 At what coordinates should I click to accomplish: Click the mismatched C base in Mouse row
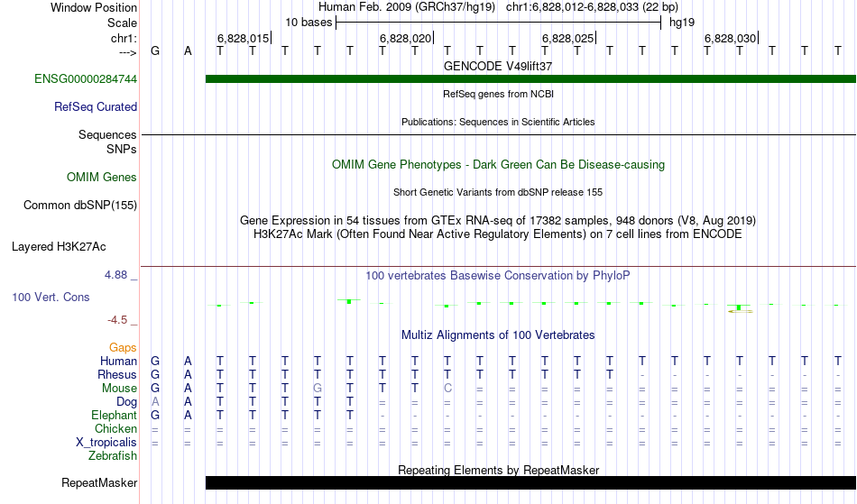[x=447, y=389]
